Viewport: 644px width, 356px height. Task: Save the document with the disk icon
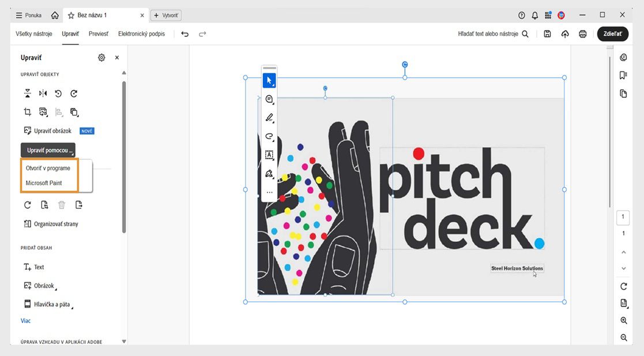point(547,34)
